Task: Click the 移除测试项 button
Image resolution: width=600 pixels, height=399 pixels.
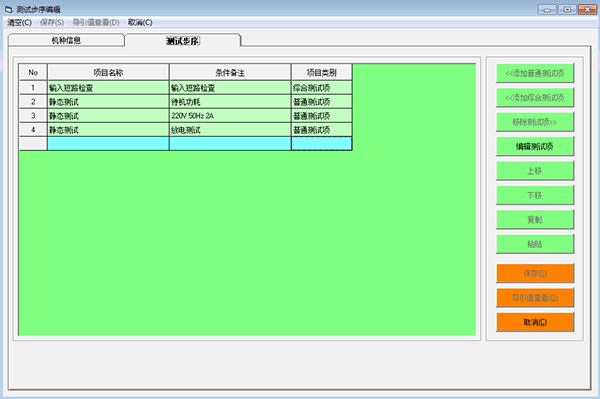Action: [x=535, y=122]
